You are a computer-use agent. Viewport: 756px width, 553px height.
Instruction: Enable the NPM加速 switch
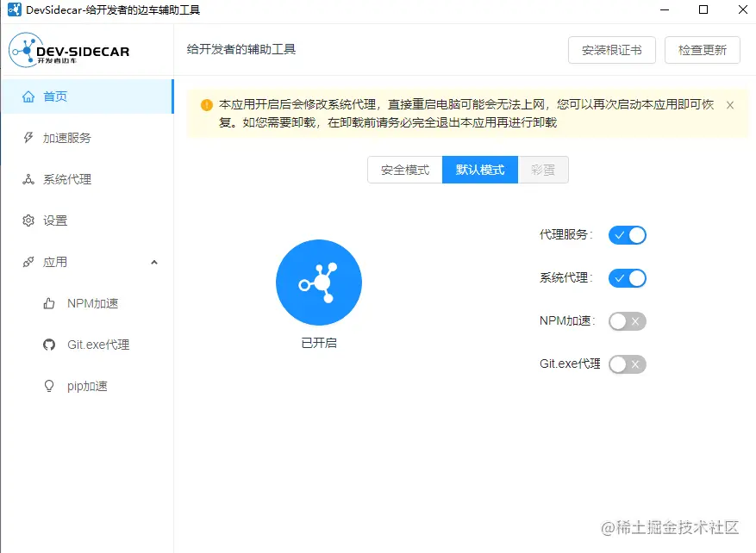pos(627,321)
